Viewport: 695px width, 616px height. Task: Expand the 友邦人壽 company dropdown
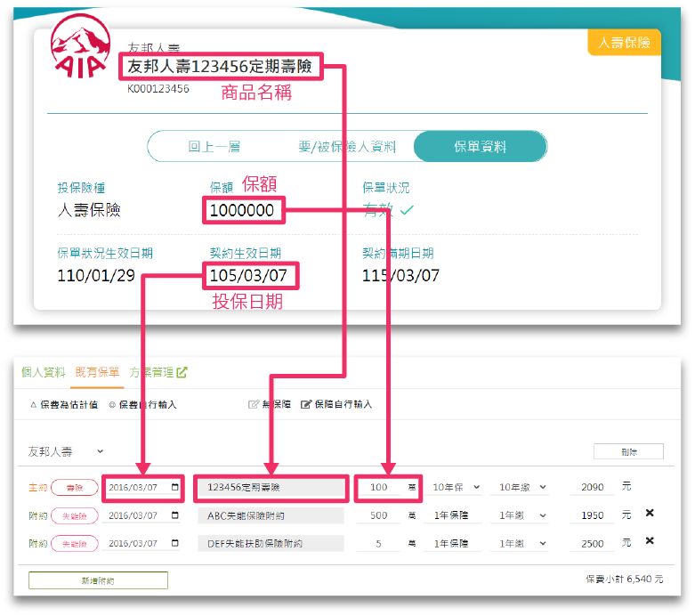(x=66, y=451)
